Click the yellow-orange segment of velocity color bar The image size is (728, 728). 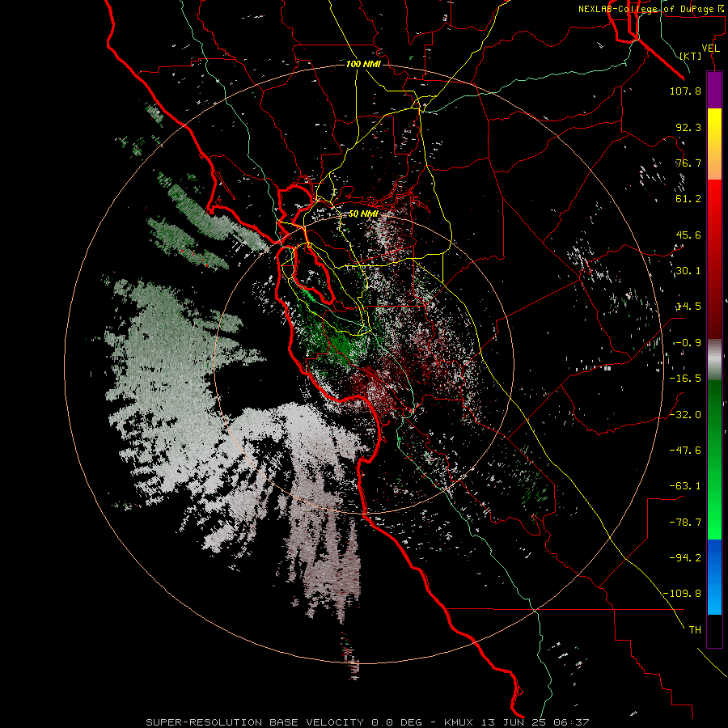click(x=714, y=144)
